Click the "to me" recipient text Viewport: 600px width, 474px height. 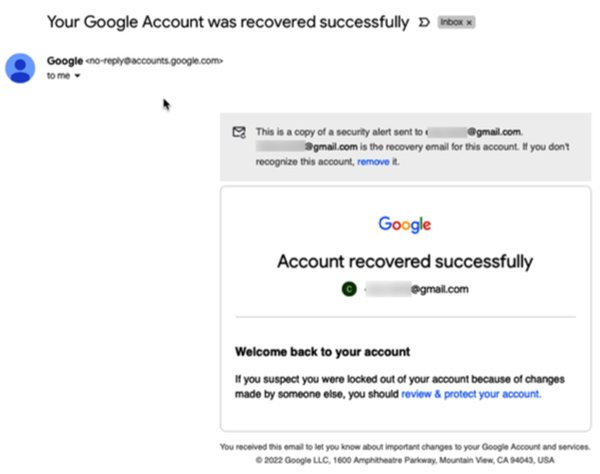click(59, 76)
